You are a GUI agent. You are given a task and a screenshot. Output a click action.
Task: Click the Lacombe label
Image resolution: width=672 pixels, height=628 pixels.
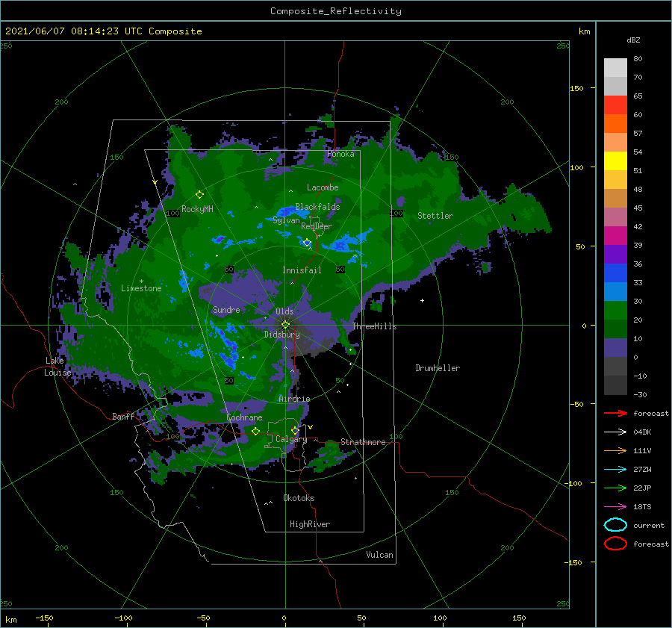pos(323,187)
